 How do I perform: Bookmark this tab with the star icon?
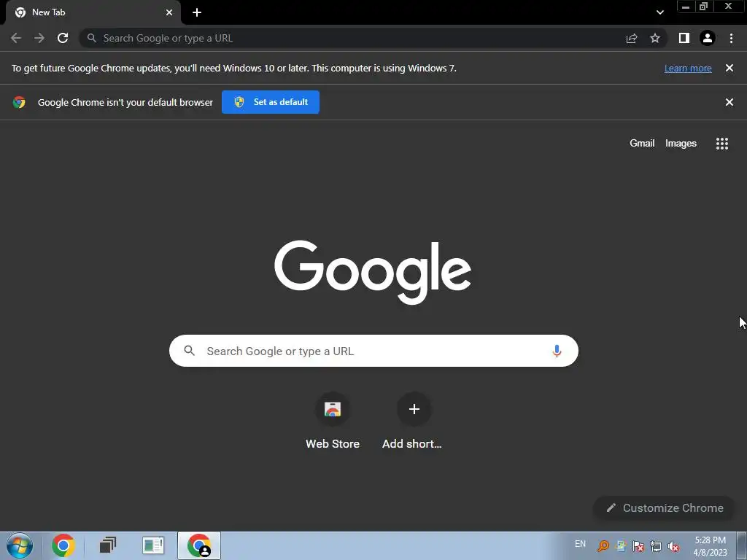pyautogui.click(x=655, y=38)
